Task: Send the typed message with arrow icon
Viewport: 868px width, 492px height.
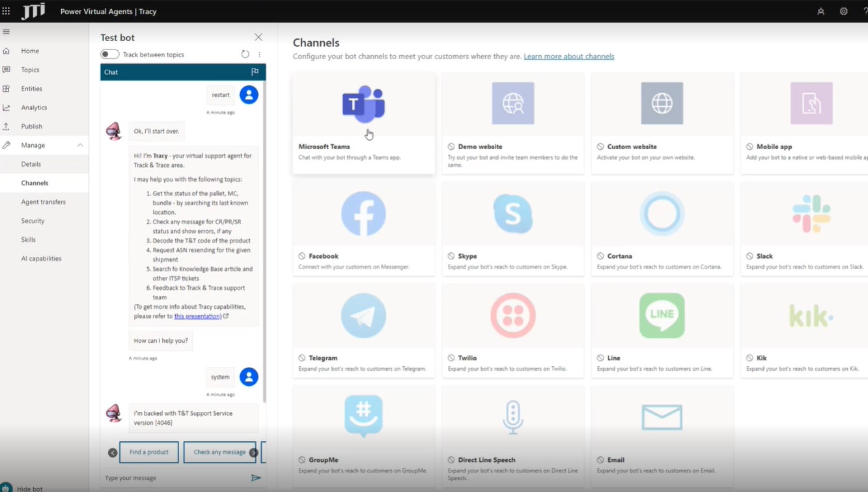Action: [256, 478]
